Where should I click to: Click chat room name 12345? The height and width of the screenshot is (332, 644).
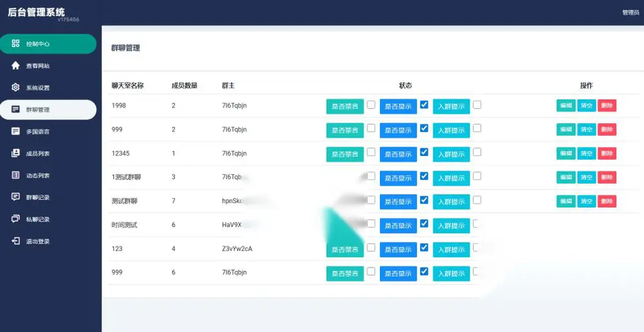tap(120, 153)
